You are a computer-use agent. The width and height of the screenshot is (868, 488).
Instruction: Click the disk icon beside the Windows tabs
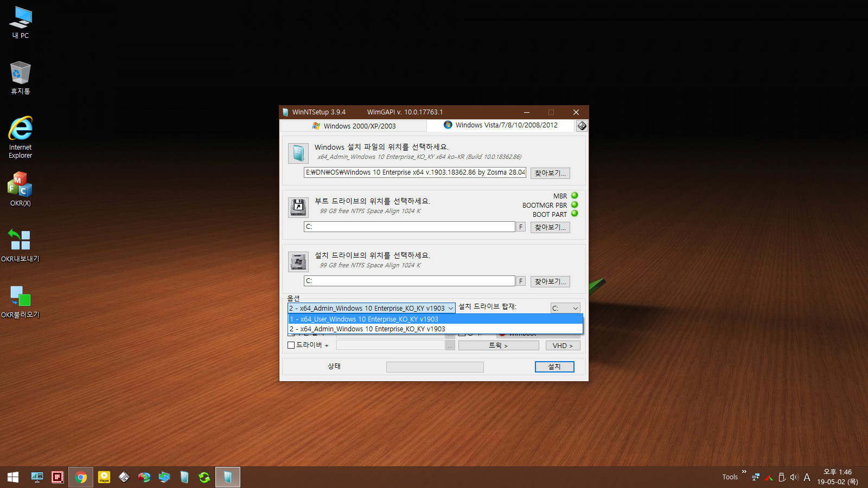point(582,126)
